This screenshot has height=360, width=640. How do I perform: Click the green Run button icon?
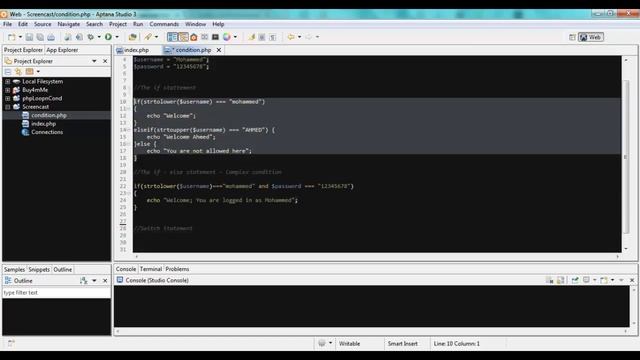[x=108, y=37]
